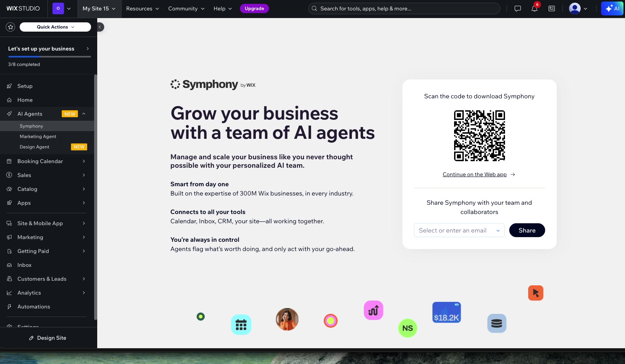
Task: Click the sidebar vertical scrollbar
Action: point(95,197)
